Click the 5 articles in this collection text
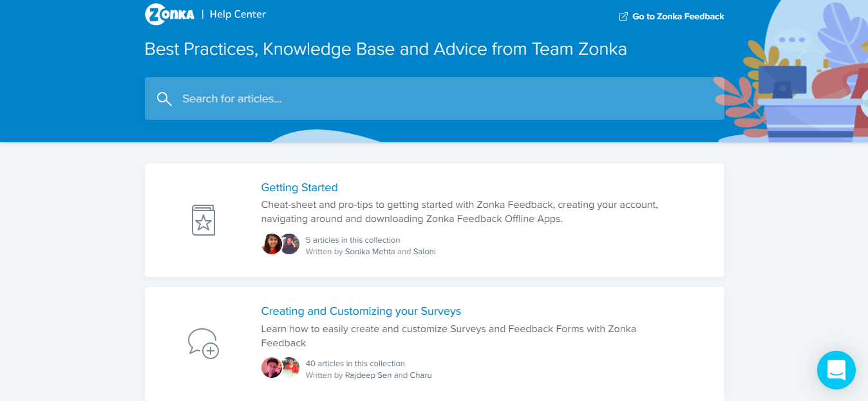Image resolution: width=868 pixels, height=401 pixels. (x=353, y=240)
